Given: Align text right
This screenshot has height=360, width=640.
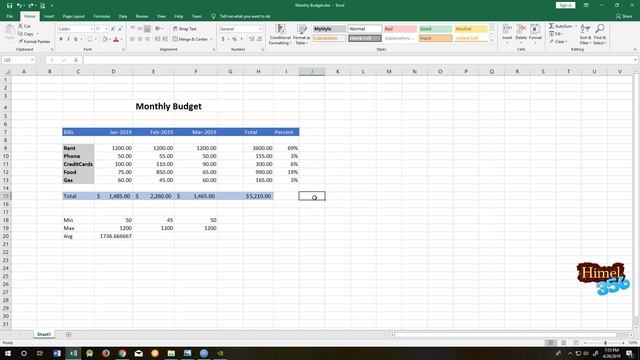Looking at the screenshot, I should tap(147, 39).
